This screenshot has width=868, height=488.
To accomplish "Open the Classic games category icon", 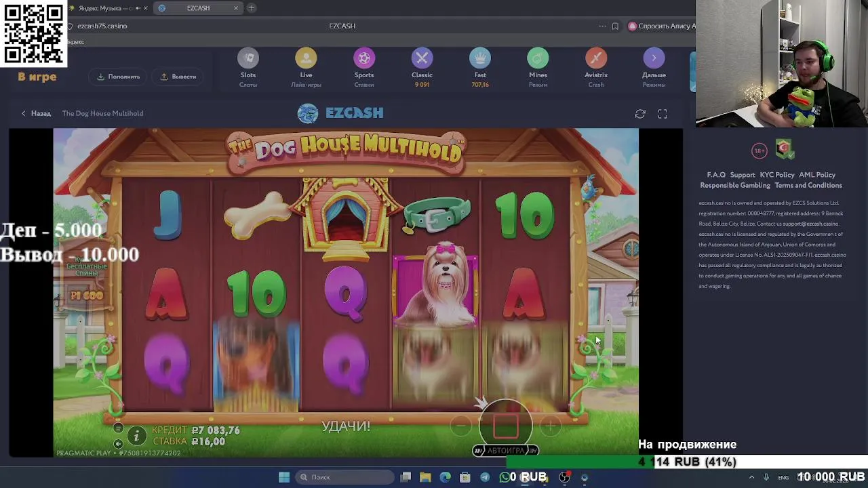I will [422, 58].
